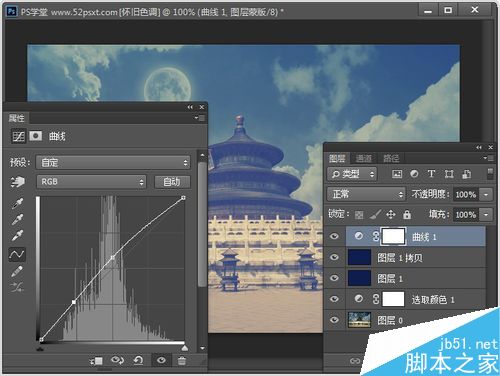The image size is (500, 376).
Task: Click the Properties panel vertical scrollbar
Action: (x=202, y=223)
